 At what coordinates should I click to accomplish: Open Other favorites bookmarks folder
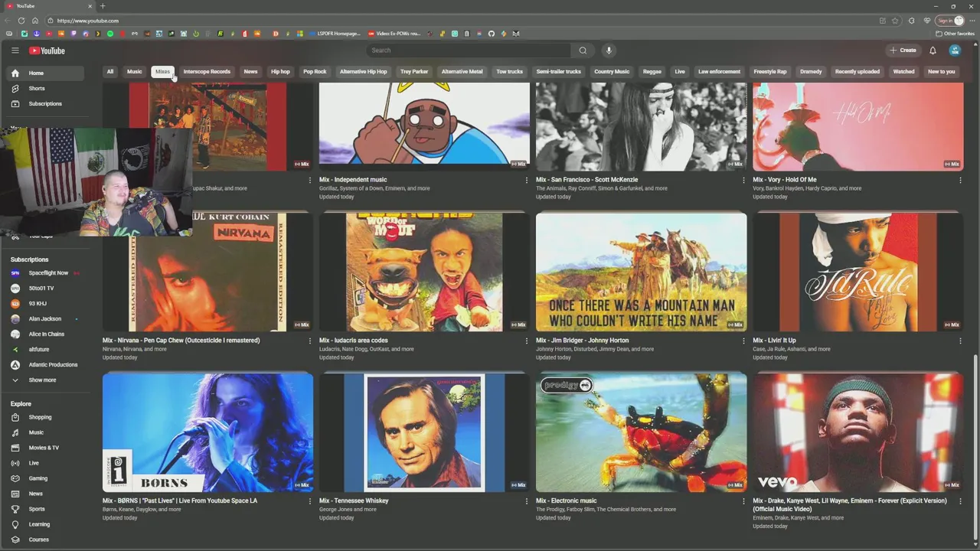tap(955, 34)
